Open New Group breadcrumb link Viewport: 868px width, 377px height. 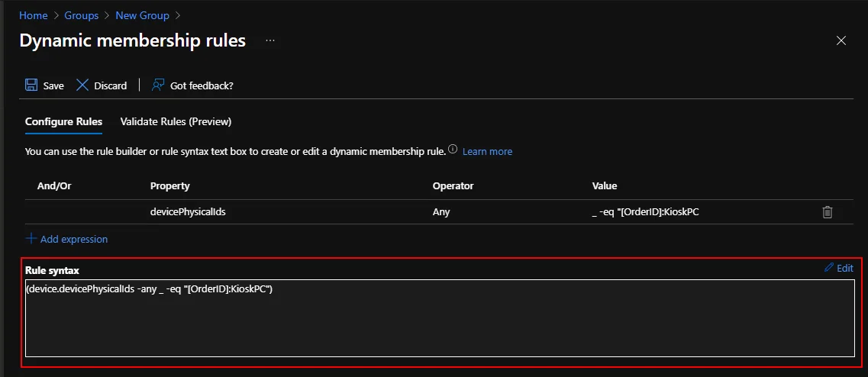(142, 15)
